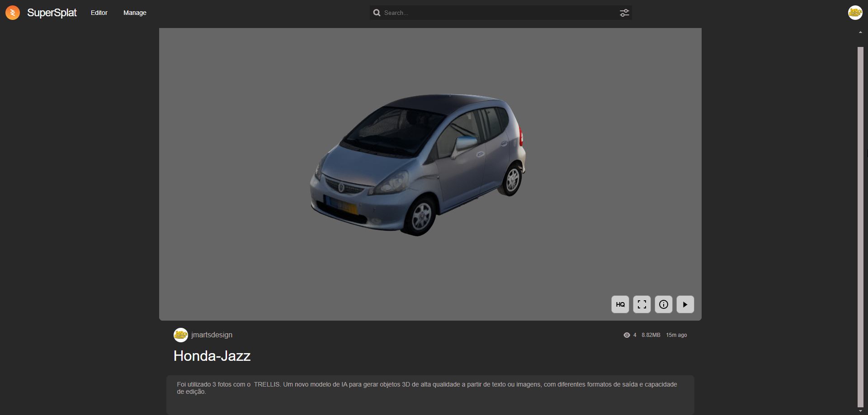Click the TRELLIS description text
This screenshot has width=868, height=415.
pos(427,388)
